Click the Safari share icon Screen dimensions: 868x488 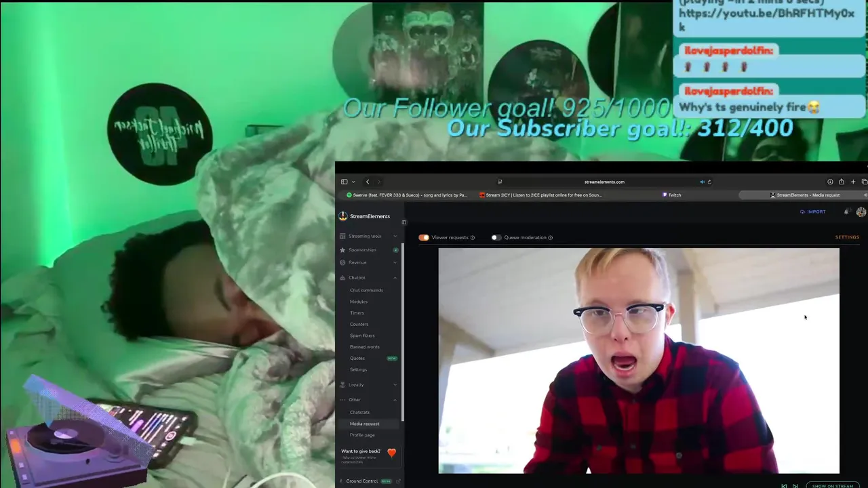(841, 182)
